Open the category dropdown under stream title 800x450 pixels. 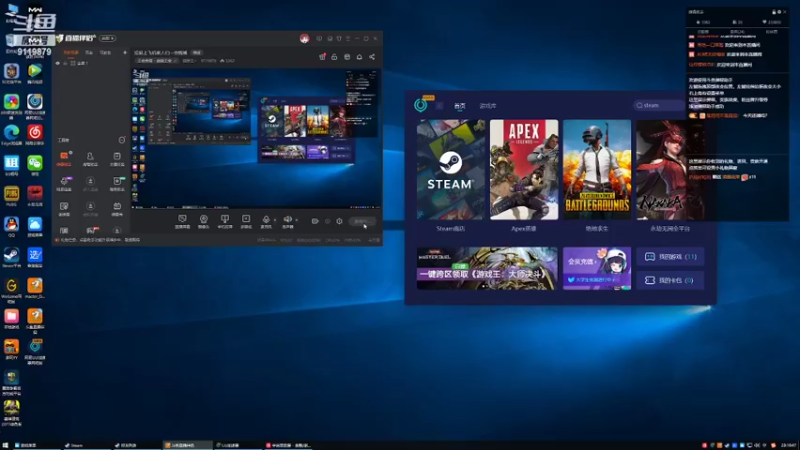point(157,61)
